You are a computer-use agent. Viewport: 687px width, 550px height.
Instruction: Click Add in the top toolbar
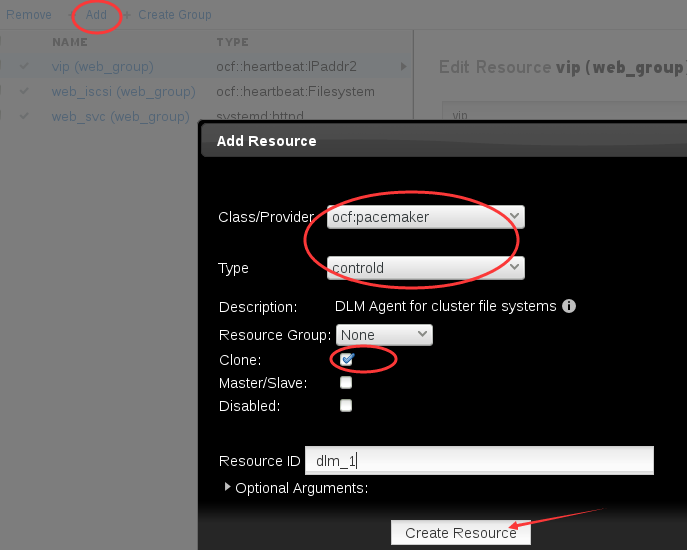(96, 15)
